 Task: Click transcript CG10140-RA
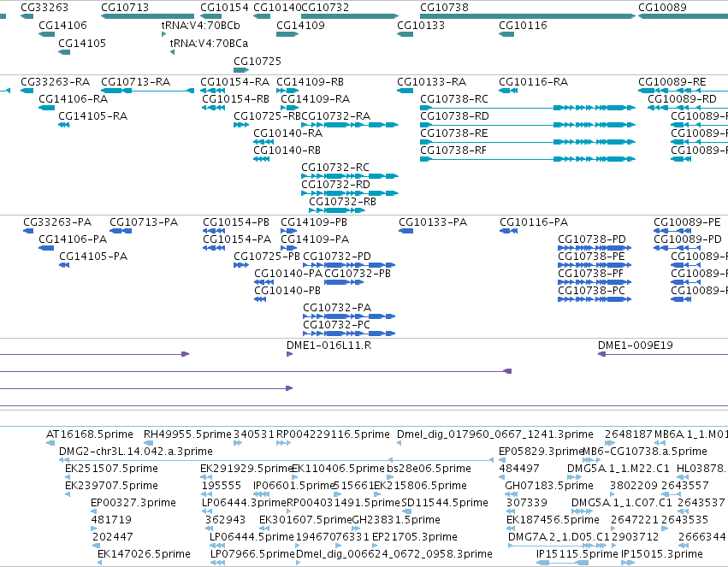coord(287,133)
